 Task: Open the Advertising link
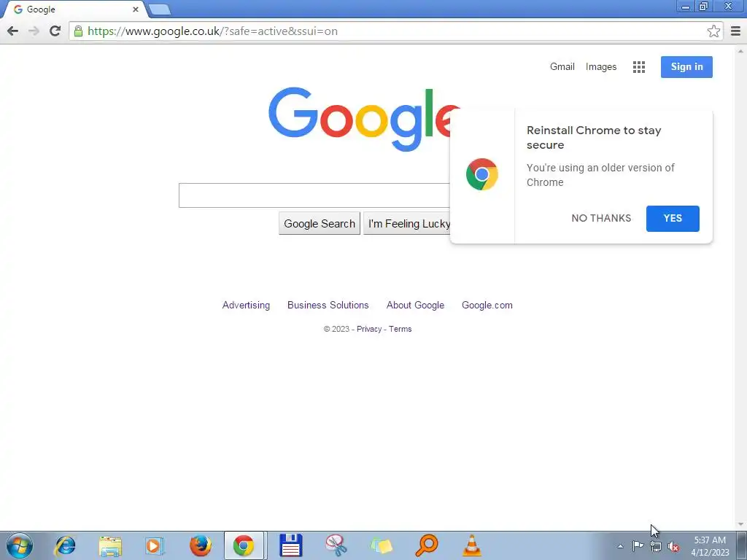[x=246, y=306]
